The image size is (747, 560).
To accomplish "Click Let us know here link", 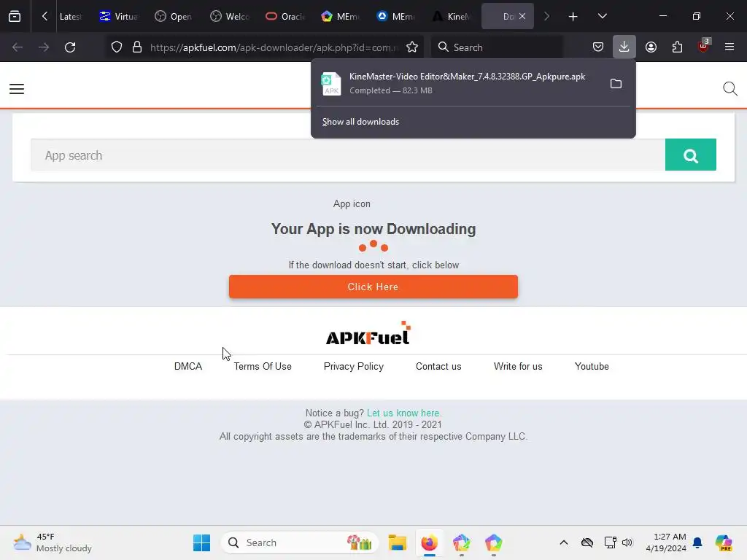I will pyautogui.click(x=404, y=413).
